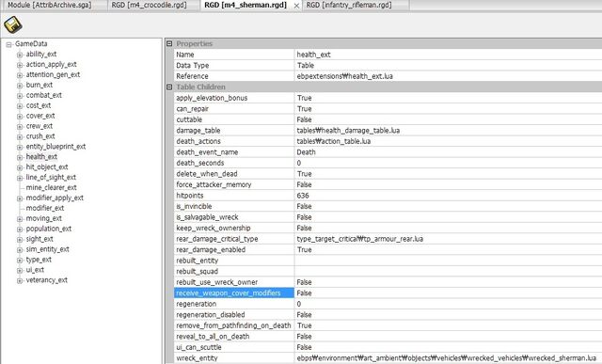
Task: Click the empty rebuilt_entity value field
Action: pyautogui.click(x=448, y=261)
